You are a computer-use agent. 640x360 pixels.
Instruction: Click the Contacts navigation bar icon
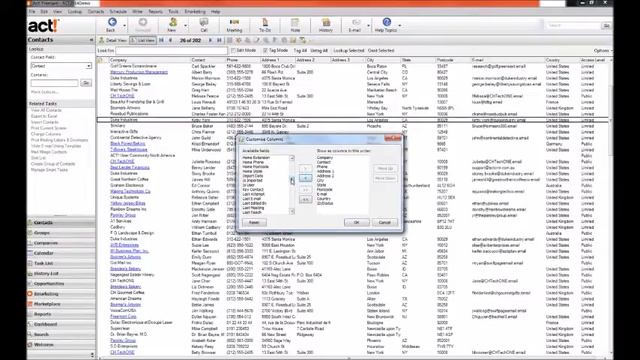click(x=30, y=223)
